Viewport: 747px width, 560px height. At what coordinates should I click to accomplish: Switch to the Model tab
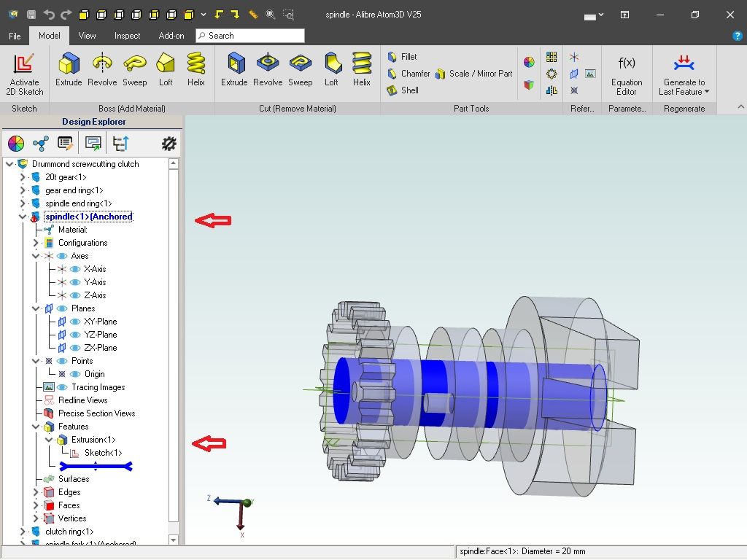coord(49,36)
